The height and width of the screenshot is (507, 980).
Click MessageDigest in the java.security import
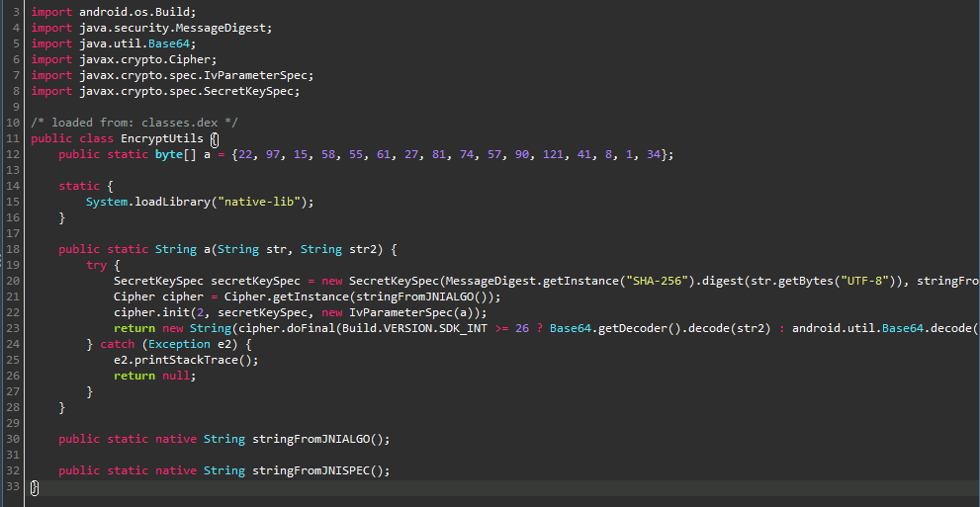[x=222, y=28]
